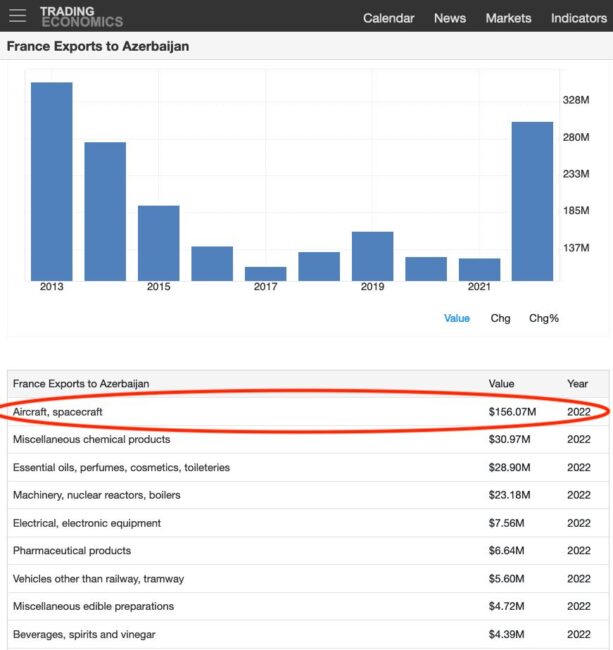The width and height of the screenshot is (613, 650).
Task: Click the 2013 bar in chart
Action: click(51, 181)
